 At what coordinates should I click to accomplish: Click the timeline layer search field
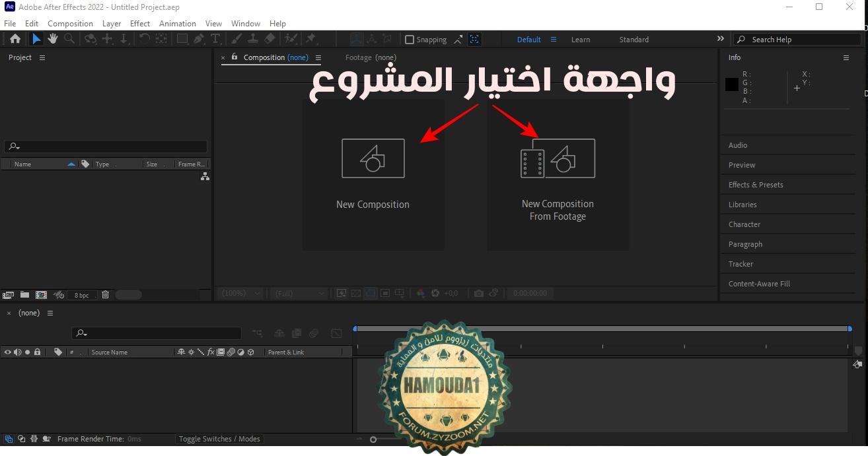(x=157, y=333)
